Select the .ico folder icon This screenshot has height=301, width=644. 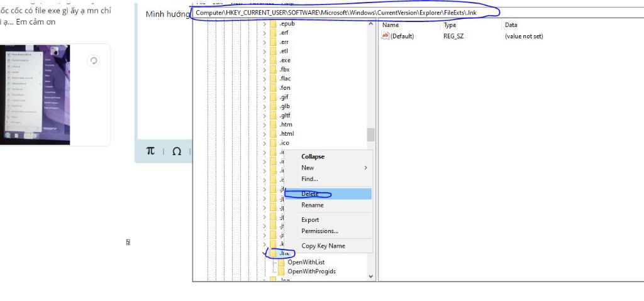tap(273, 143)
